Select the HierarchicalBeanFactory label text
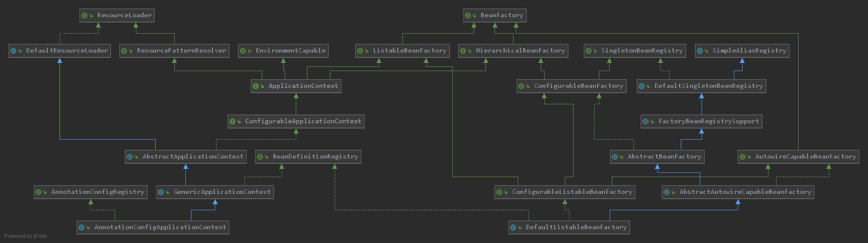The width and height of the screenshot is (868, 243). tap(520, 51)
